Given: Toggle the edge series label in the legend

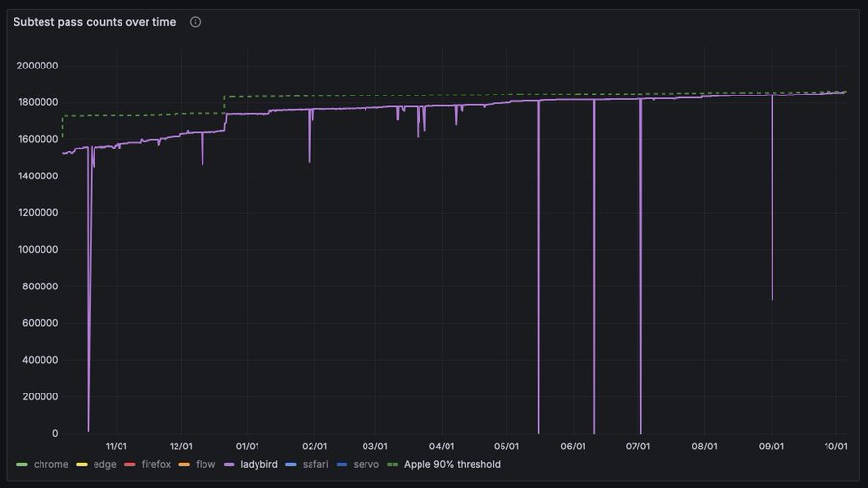Looking at the screenshot, I should pos(104,464).
